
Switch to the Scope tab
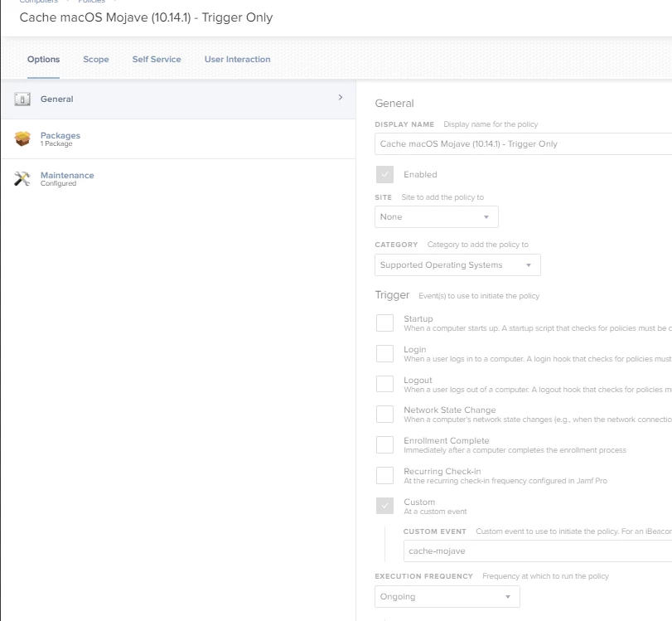96,59
